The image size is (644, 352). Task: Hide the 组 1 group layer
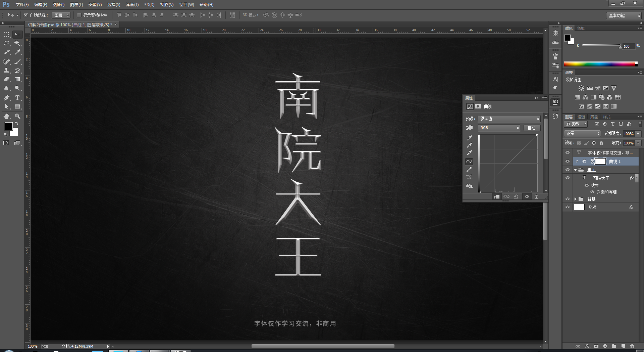(568, 170)
